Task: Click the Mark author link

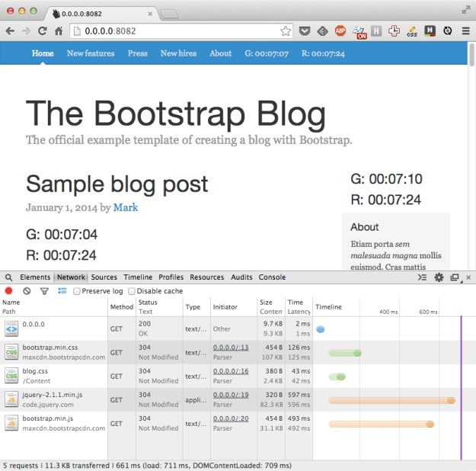Action: point(126,207)
